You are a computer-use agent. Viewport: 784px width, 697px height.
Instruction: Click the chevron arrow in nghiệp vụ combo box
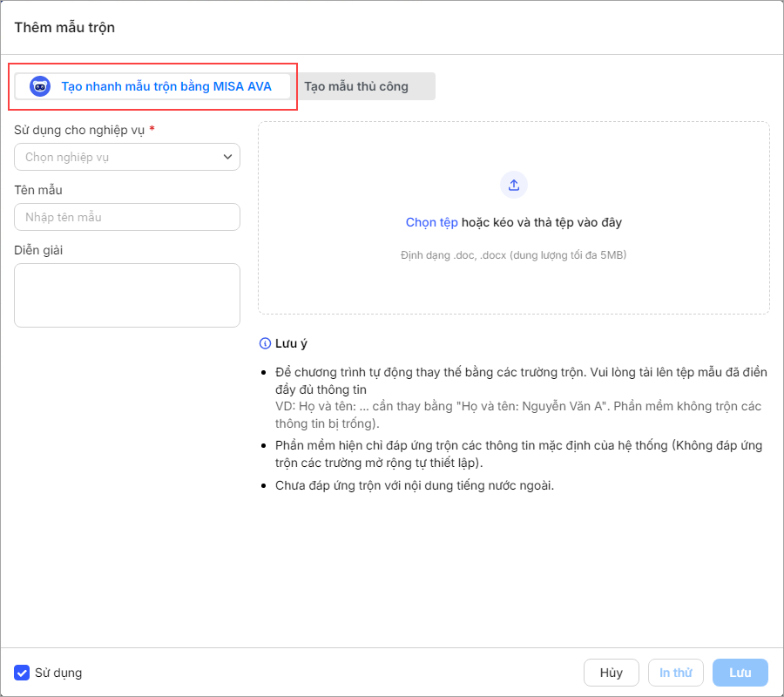tap(228, 157)
